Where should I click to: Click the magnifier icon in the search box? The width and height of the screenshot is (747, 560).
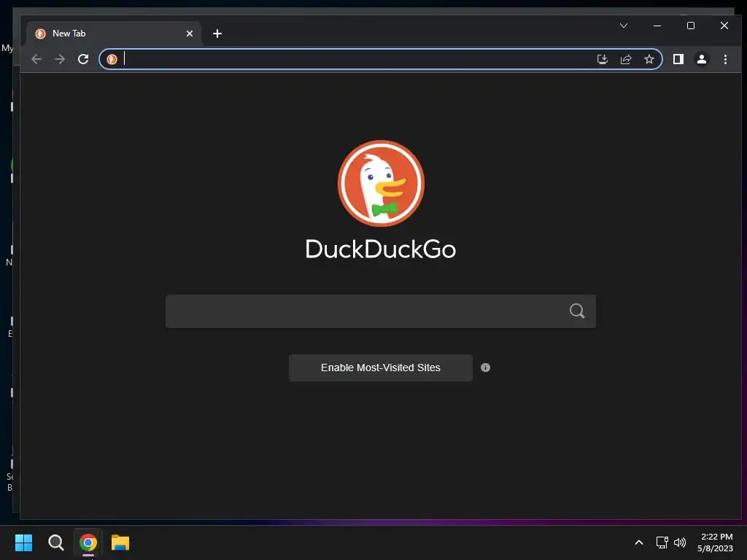pos(577,311)
